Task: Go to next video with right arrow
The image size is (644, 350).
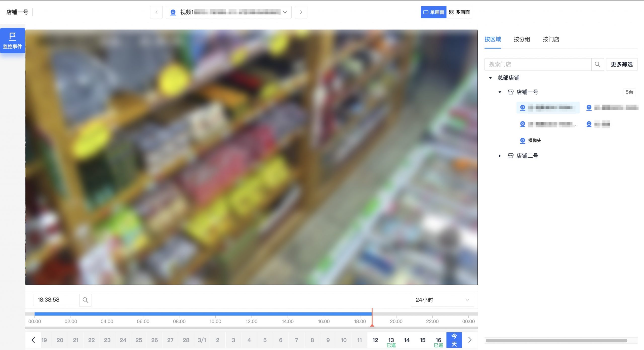Action: (x=301, y=12)
